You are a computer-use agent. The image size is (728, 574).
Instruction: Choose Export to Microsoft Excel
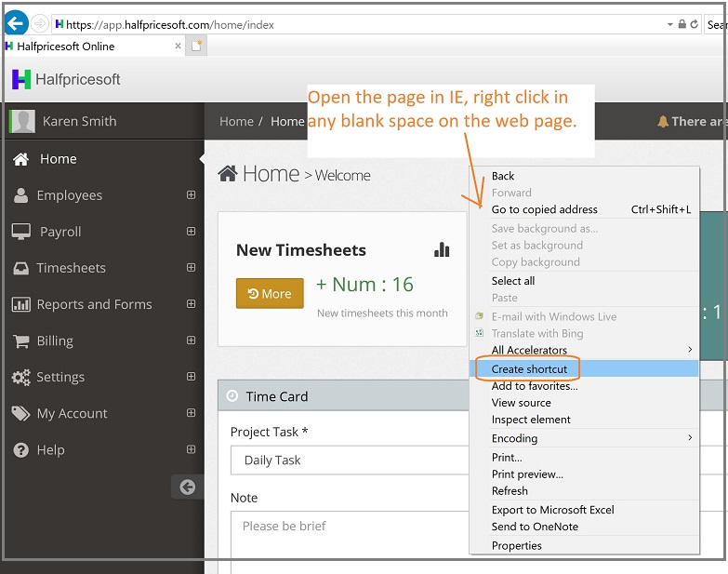click(584, 510)
